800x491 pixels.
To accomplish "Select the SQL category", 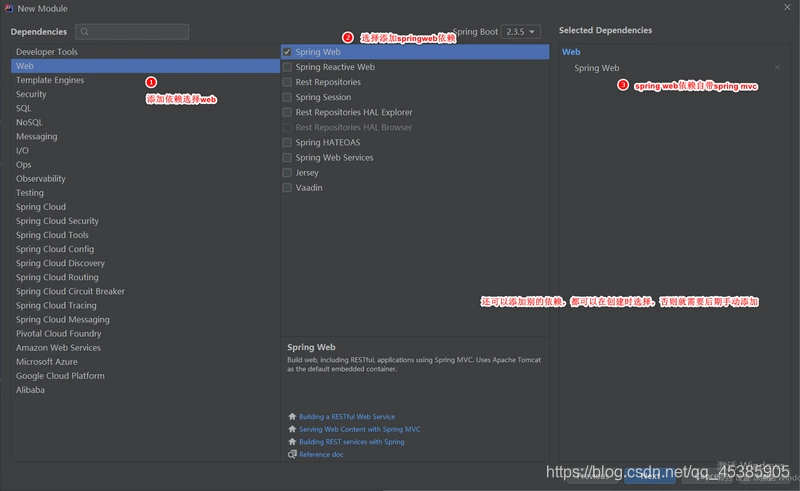I will tap(145, 108).
